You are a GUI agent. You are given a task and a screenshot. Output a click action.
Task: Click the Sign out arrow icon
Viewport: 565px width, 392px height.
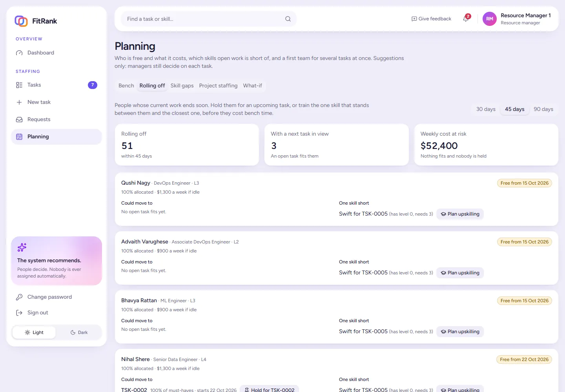coord(19,313)
